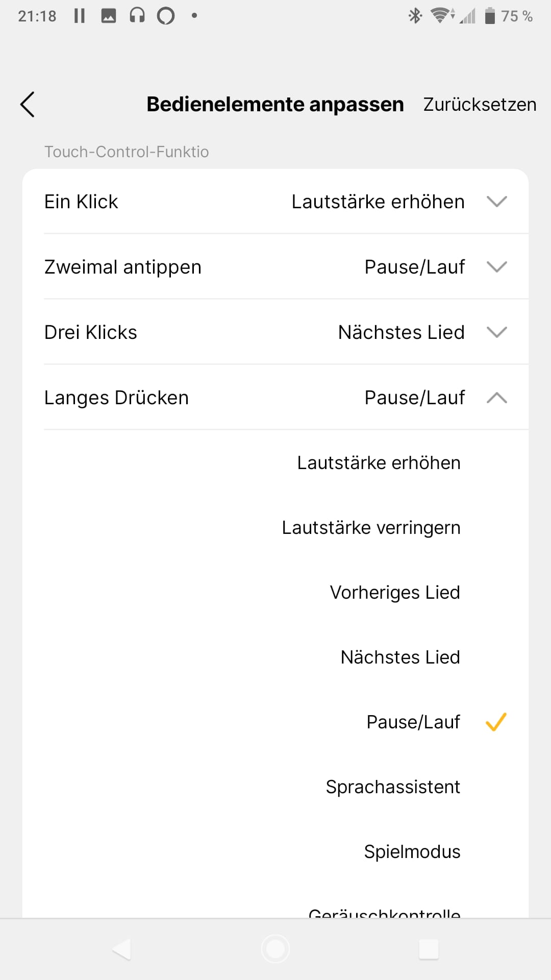Screen dimensions: 551x980
Task: Choose Sprachassistent for long press
Action: tap(393, 787)
